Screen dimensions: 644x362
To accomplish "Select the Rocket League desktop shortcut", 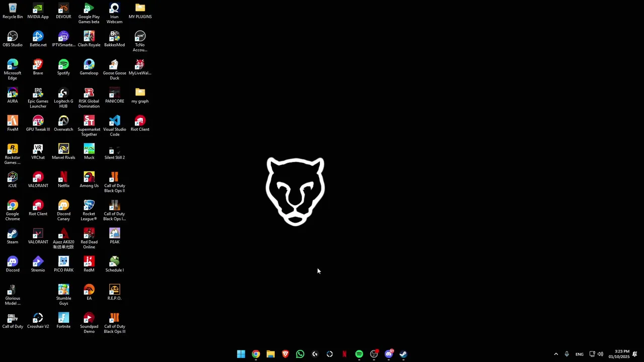I will [89, 211].
